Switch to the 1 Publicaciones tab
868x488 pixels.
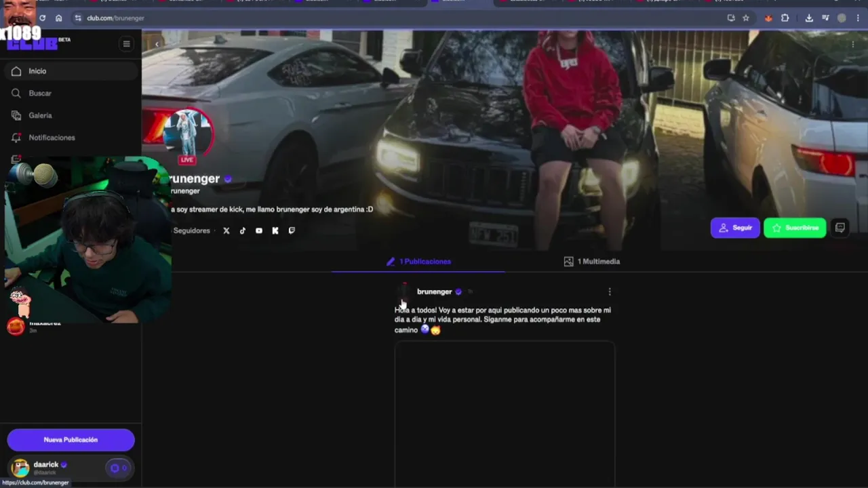point(418,262)
